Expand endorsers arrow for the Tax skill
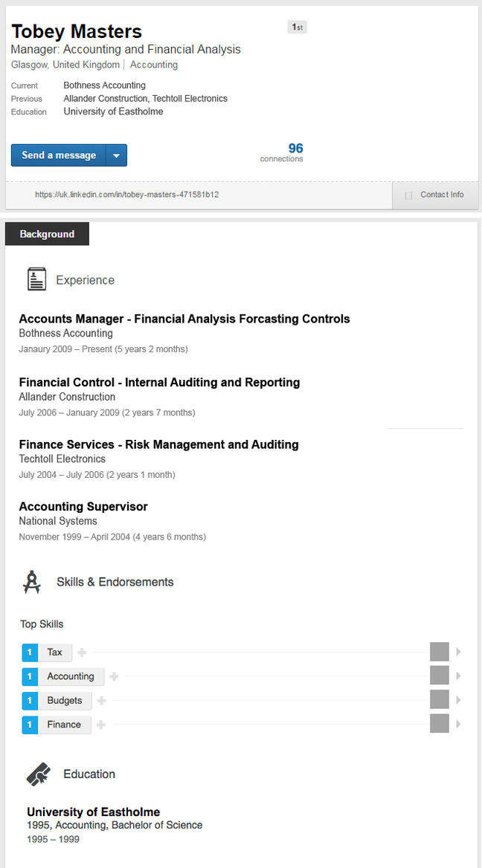This screenshot has width=482, height=868. point(459,652)
